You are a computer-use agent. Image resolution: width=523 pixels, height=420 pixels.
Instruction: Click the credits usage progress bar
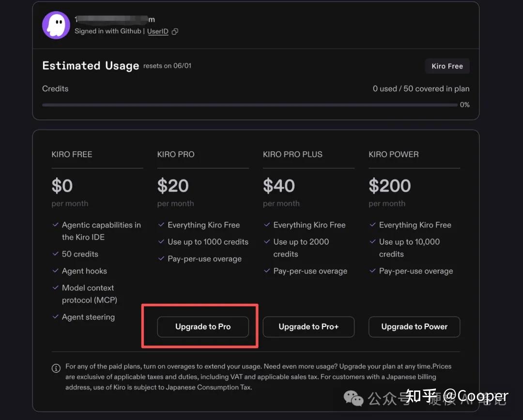point(249,105)
